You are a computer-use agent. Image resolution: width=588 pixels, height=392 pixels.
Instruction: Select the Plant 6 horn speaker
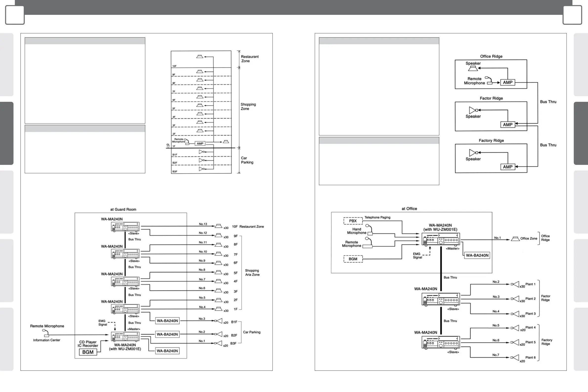point(515,357)
